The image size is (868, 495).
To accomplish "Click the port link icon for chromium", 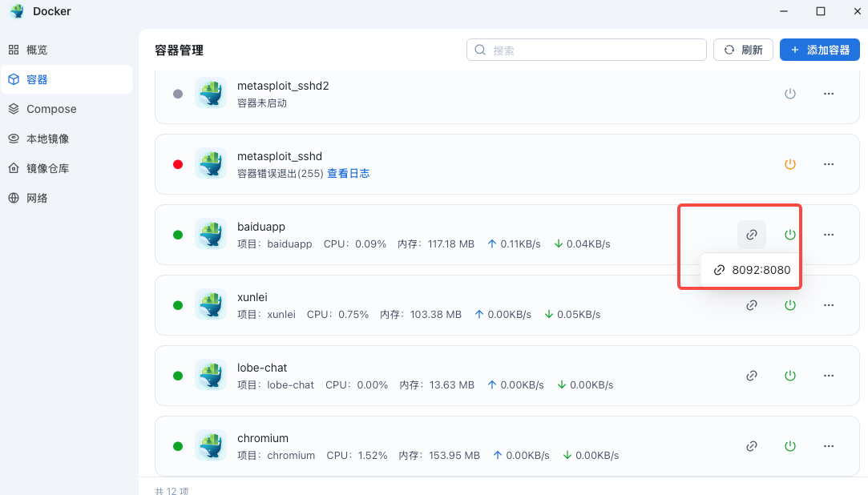I will tap(751, 446).
